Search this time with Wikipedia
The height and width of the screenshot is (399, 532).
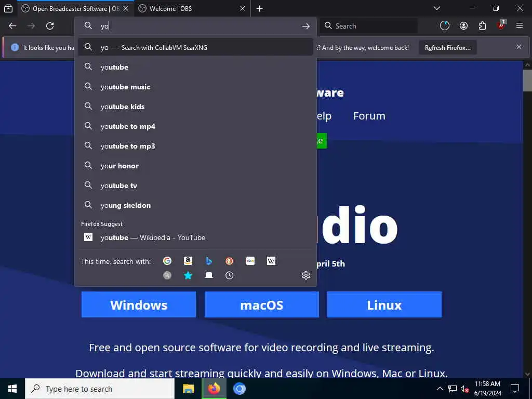pos(271,261)
